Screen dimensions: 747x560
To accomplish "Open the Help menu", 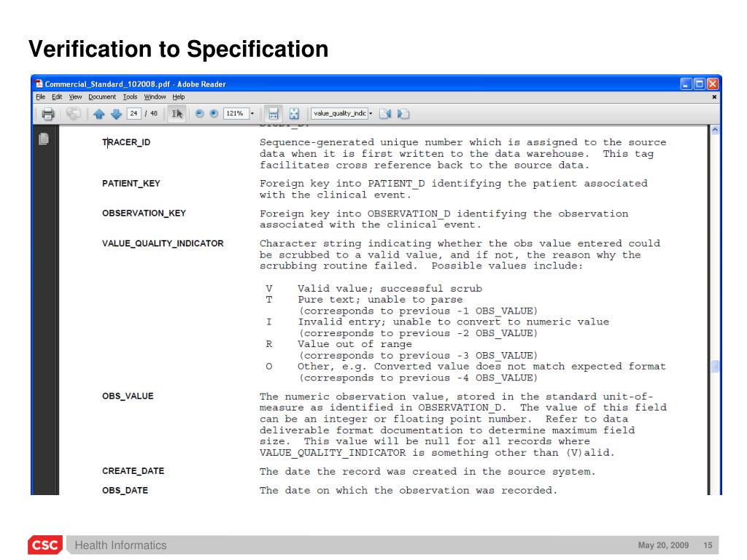I will point(179,97).
